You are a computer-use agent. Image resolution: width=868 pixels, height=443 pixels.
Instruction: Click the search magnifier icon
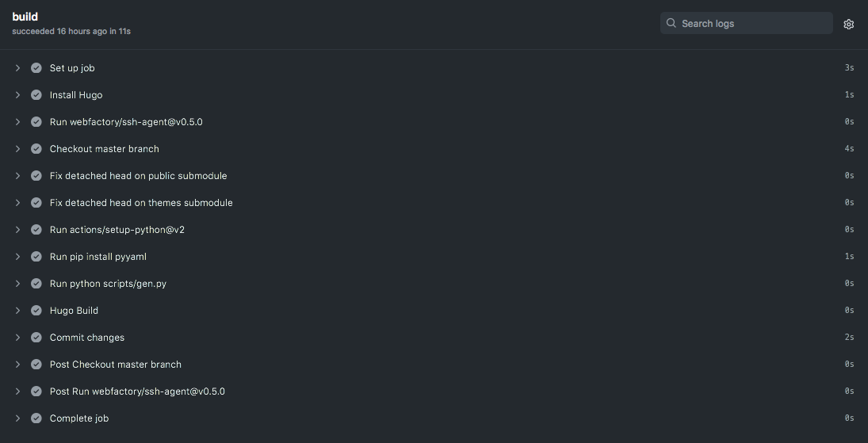pos(671,24)
